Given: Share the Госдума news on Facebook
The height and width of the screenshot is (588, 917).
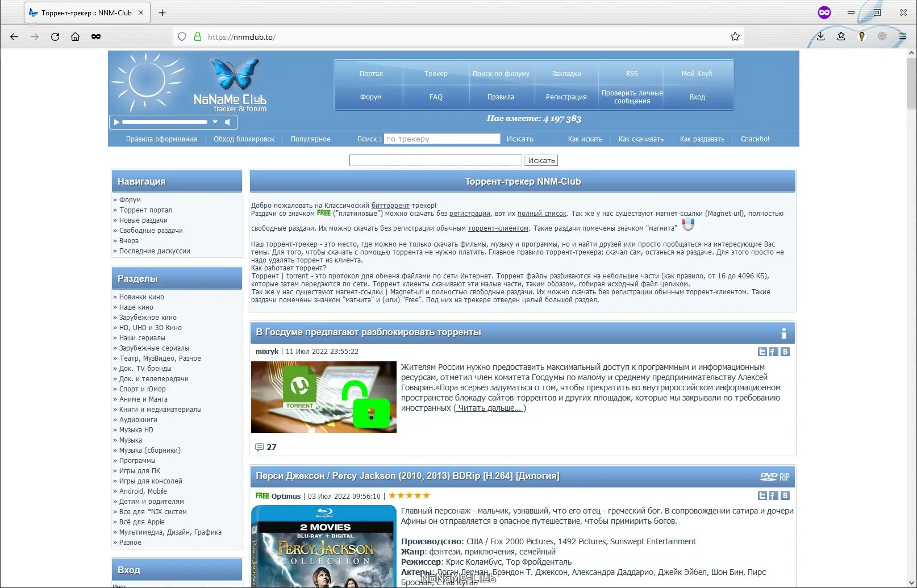Looking at the screenshot, I should pos(774,352).
